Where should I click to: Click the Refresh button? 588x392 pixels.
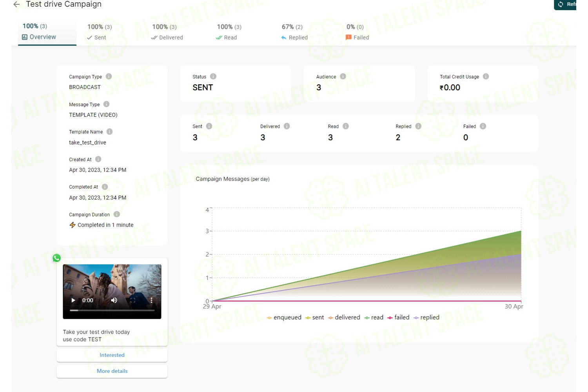point(565,4)
